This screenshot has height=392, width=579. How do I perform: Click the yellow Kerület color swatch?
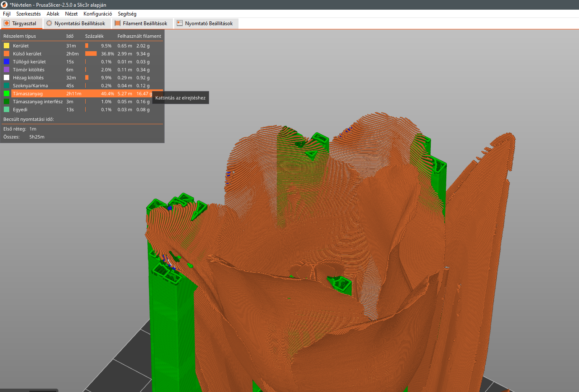point(6,46)
